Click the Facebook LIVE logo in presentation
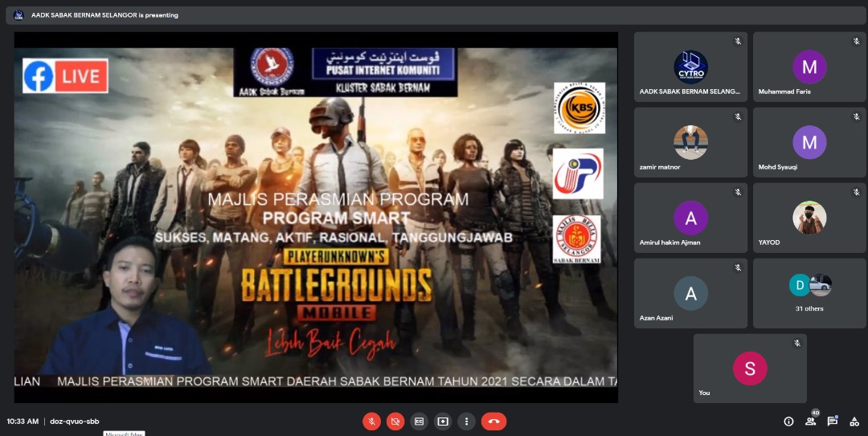Image resolution: width=868 pixels, height=436 pixels. [x=65, y=75]
